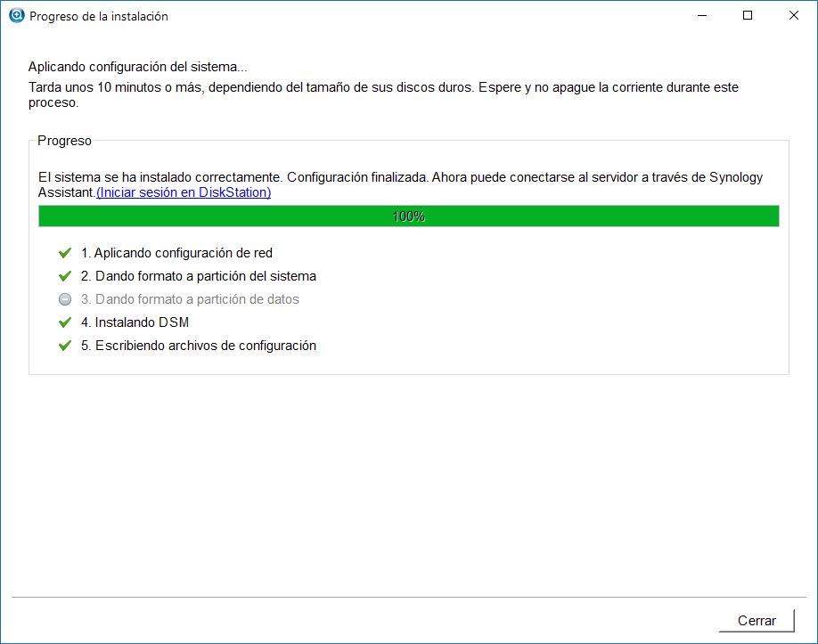Image resolution: width=818 pixels, height=644 pixels.
Task: Open Iniciar sesión en DiskStation link
Action: coord(184,192)
